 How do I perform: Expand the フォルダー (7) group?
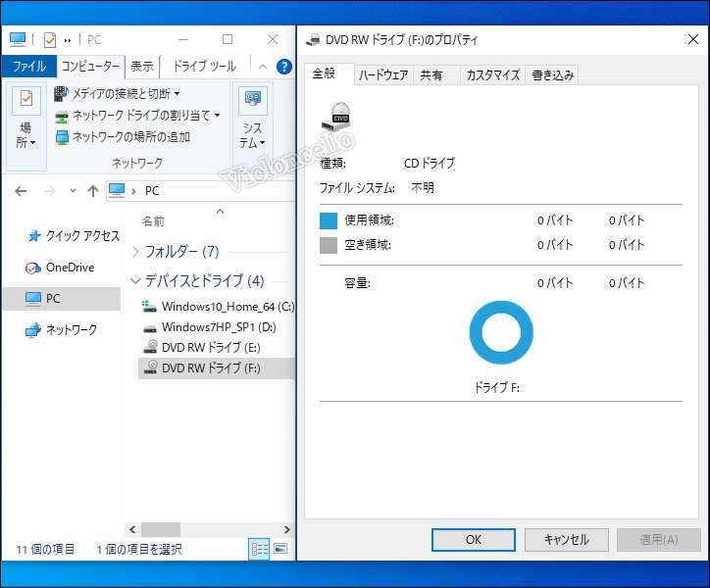coord(135,251)
